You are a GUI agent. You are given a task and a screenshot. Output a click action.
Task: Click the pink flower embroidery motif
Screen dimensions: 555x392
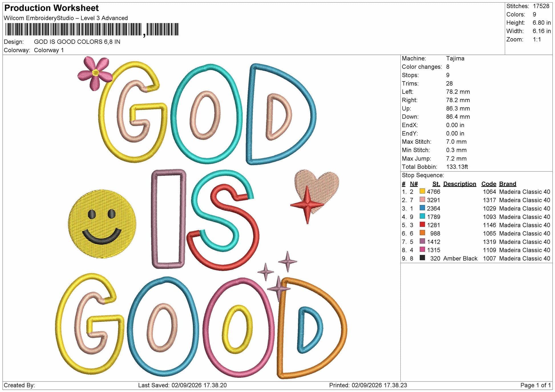pyautogui.click(x=95, y=73)
